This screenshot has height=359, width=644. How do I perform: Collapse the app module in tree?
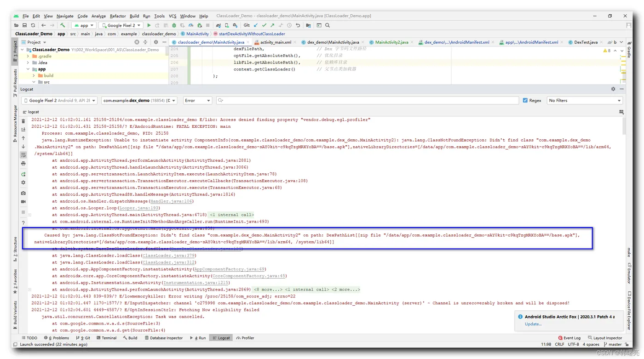click(28, 69)
